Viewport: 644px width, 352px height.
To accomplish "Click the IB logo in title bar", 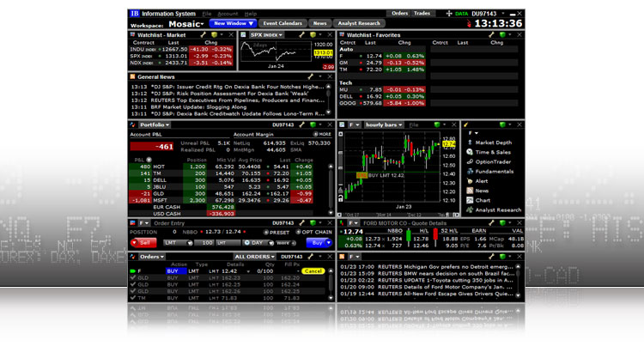I will [x=135, y=14].
